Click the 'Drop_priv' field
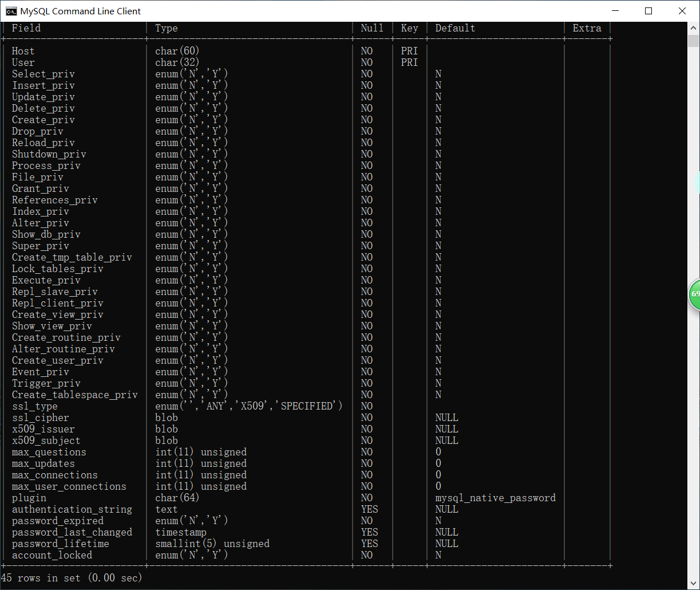700x590 pixels. click(x=38, y=131)
